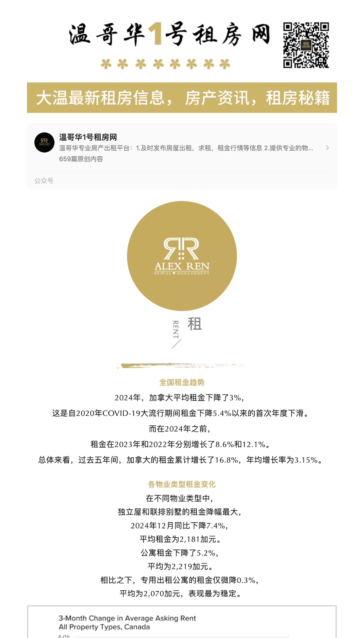The width and height of the screenshot is (364, 638).
Task: Tap the account description text
Action: point(186,148)
